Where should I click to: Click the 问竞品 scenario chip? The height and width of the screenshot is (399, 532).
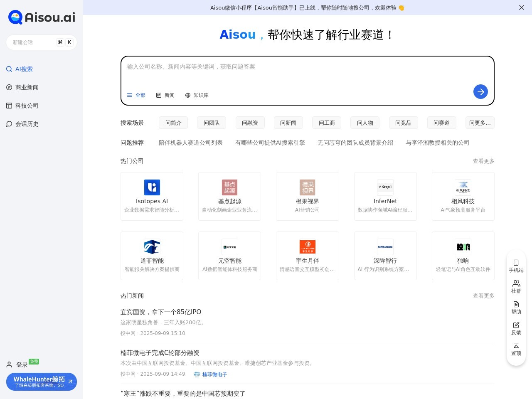coord(403,123)
